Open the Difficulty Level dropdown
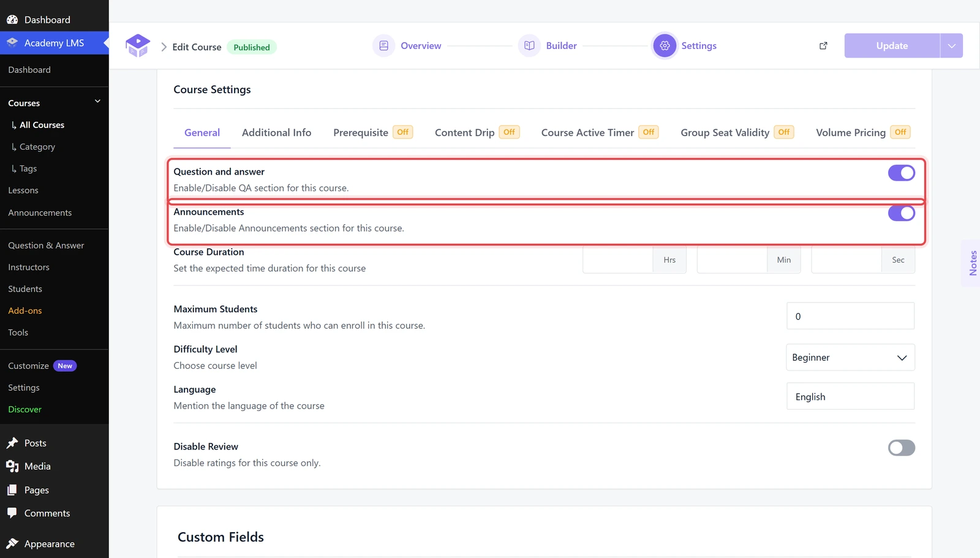The width and height of the screenshot is (980, 558). pyautogui.click(x=850, y=358)
